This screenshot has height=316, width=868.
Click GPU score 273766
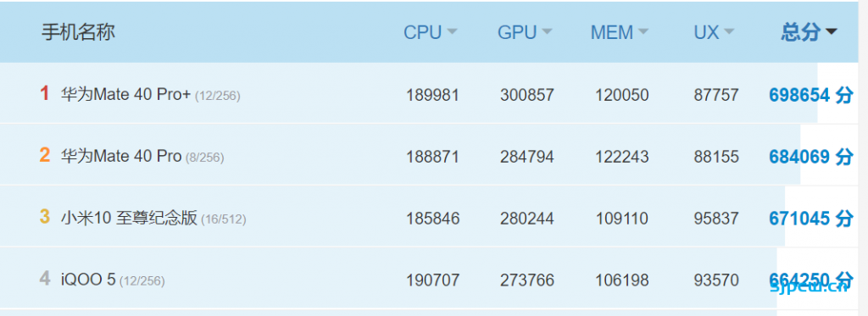click(527, 280)
